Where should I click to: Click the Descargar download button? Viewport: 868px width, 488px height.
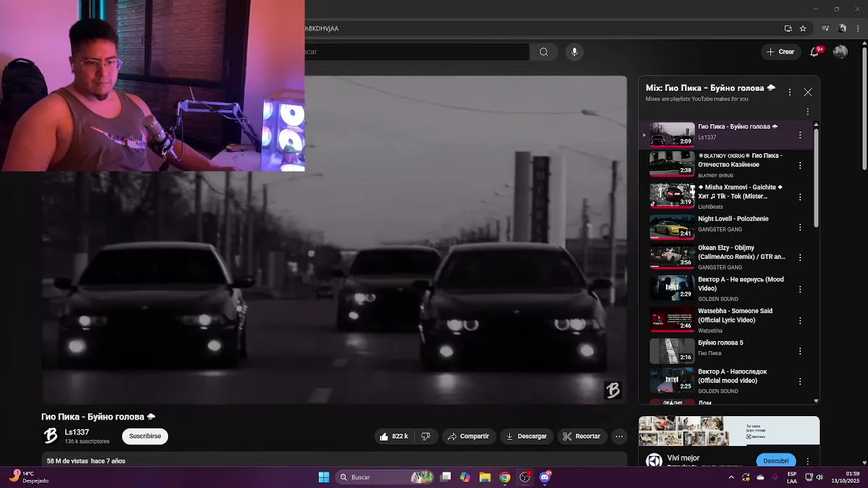526,436
